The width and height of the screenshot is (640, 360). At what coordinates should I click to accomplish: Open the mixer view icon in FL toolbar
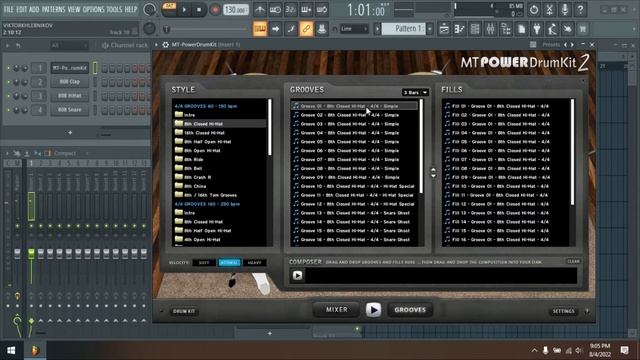coord(491,29)
